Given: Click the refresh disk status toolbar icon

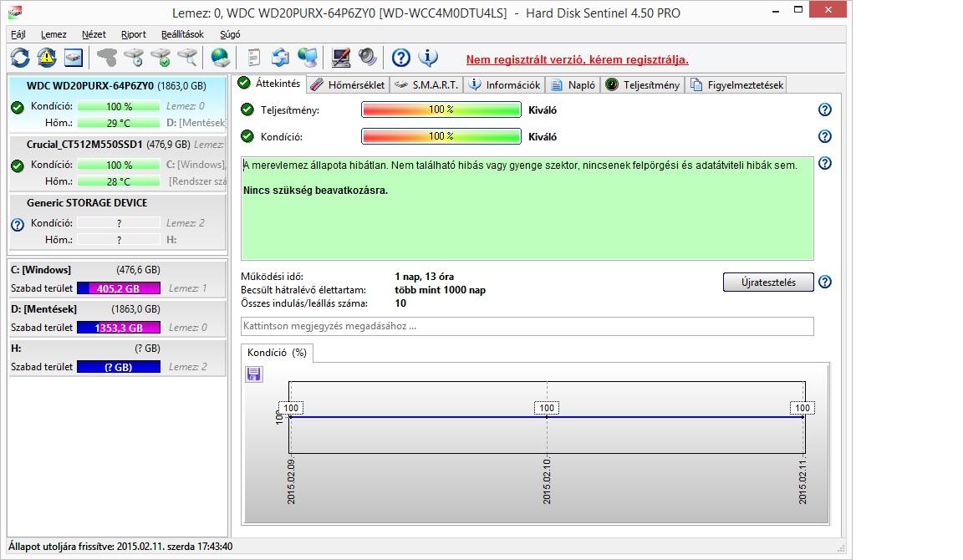Looking at the screenshot, I should (20, 58).
